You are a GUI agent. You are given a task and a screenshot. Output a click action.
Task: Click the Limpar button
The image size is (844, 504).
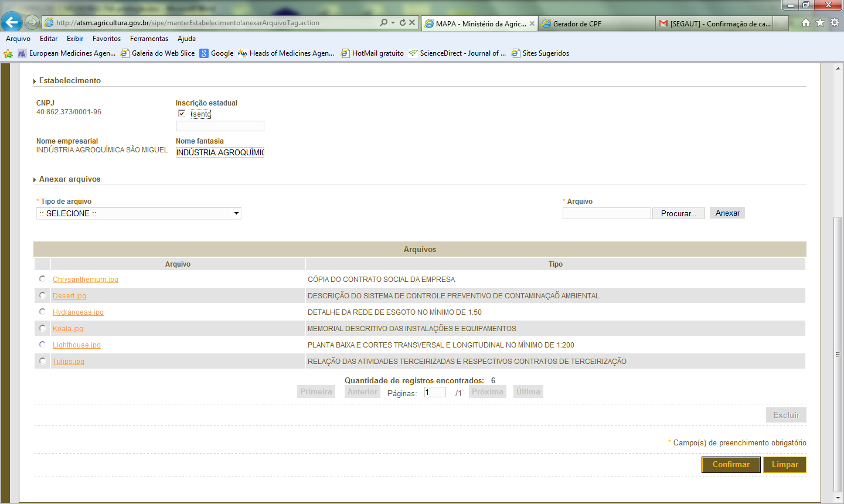coord(785,465)
